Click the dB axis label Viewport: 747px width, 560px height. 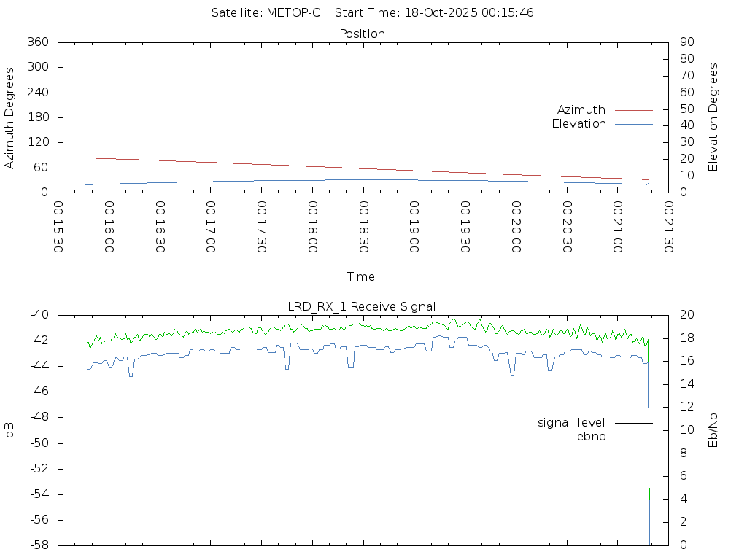[x=9, y=430]
